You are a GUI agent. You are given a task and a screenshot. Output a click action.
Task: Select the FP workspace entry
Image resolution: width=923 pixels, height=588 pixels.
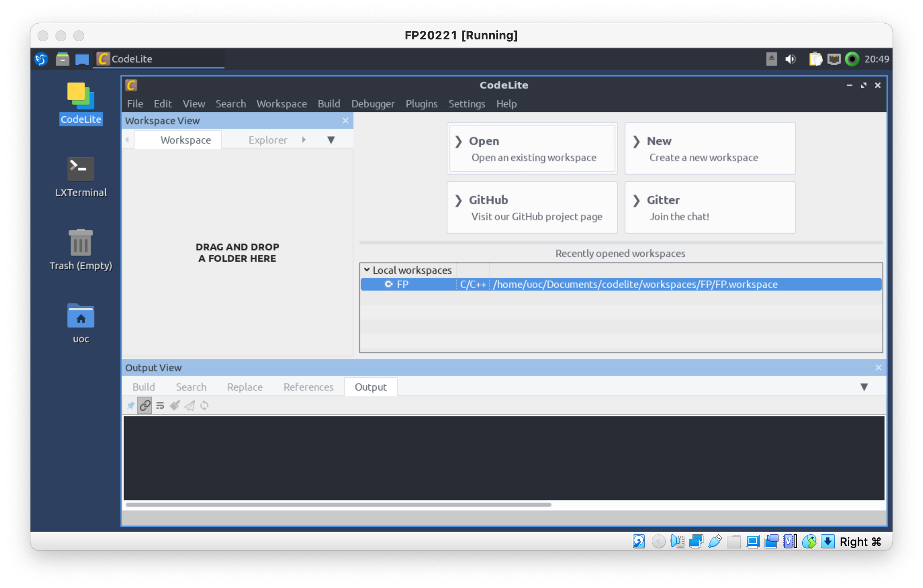coord(402,284)
